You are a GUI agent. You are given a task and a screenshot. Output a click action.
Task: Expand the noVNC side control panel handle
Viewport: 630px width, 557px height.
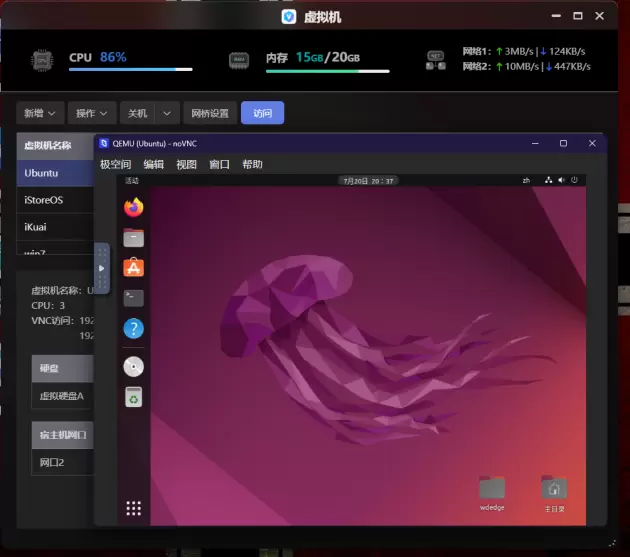pyautogui.click(x=101, y=268)
